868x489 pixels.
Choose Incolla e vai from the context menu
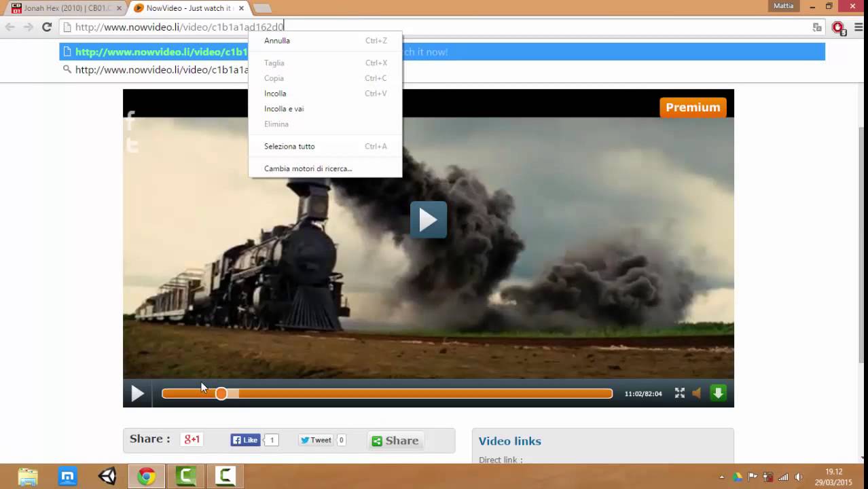325,109
